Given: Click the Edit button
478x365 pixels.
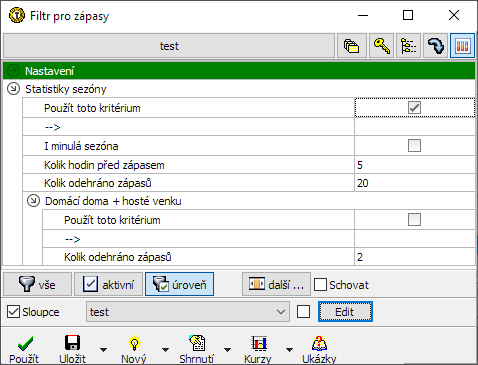Looking at the screenshot, I should [345, 312].
